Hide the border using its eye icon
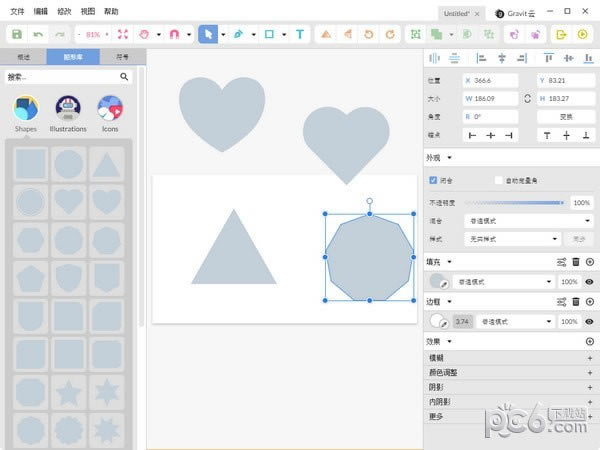The image size is (600, 450). tap(590, 321)
